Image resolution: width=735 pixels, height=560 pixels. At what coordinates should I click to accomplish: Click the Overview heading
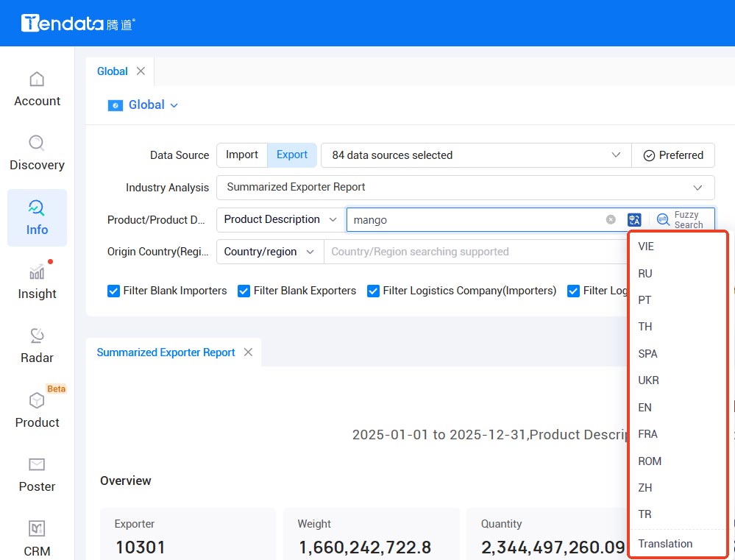(126, 481)
